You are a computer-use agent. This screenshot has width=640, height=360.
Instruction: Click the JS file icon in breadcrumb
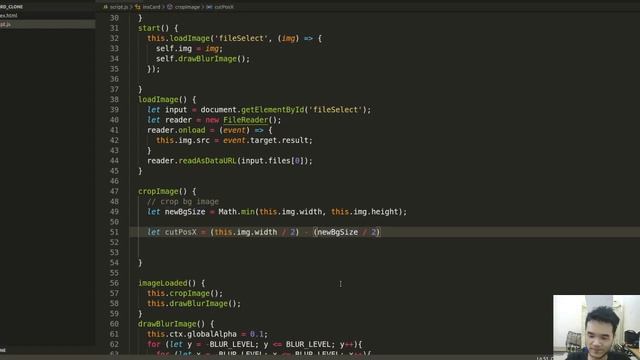(x=105, y=7)
